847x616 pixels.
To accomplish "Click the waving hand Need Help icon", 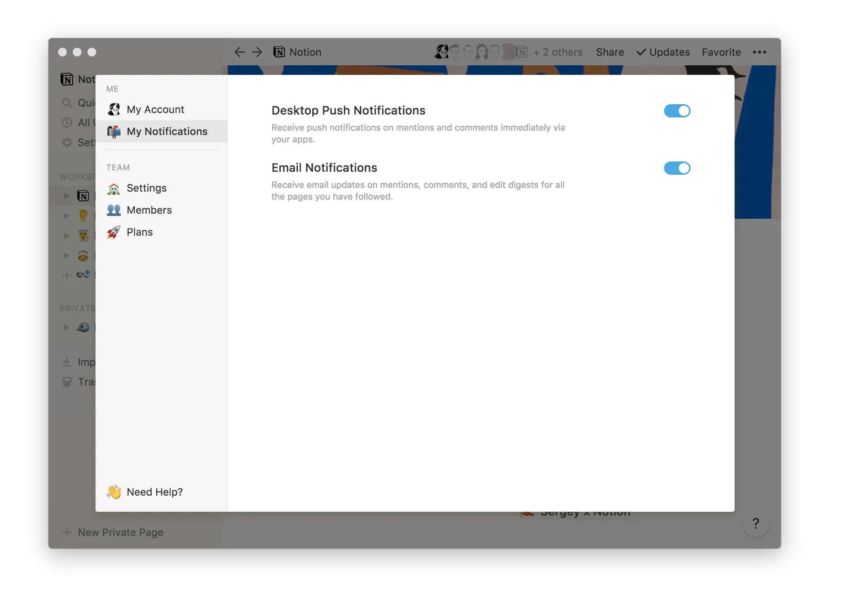I will [114, 492].
